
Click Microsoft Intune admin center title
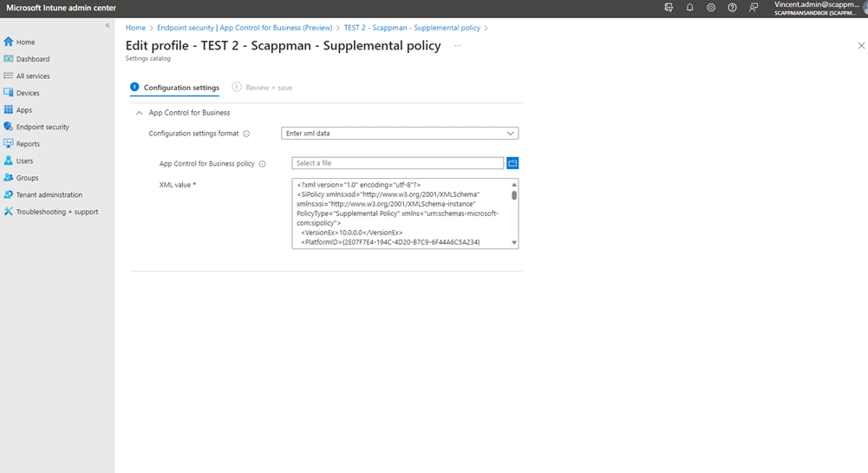(x=62, y=9)
